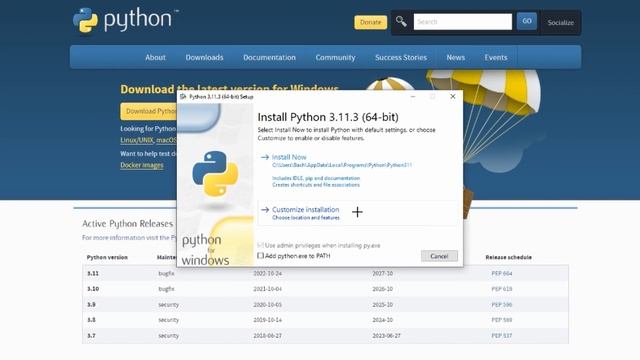Viewport: 640px width, 360px height.
Task: Click the magnifying glass search icon
Action: coord(401,21)
